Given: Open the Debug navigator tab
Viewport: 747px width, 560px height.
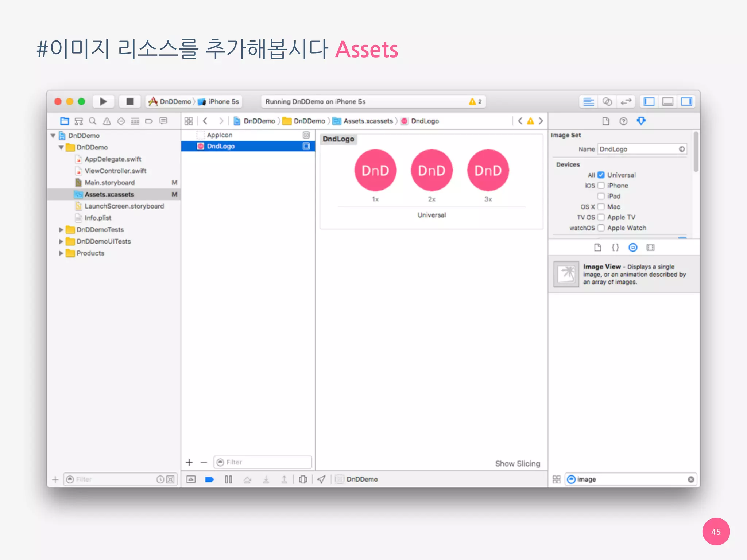Looking at the screenshot, I should click(x=135, y=121).
